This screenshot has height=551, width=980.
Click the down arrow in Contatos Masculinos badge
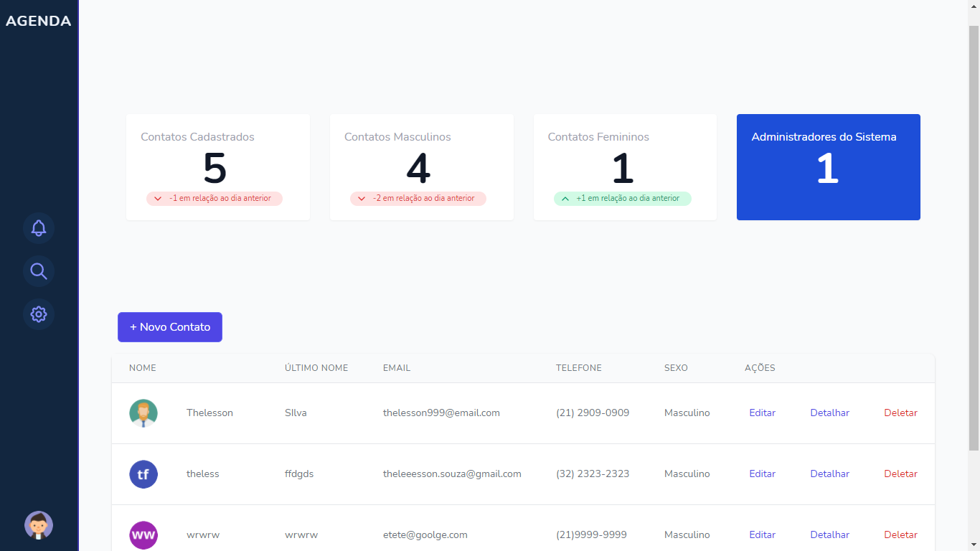pos(362,199)
